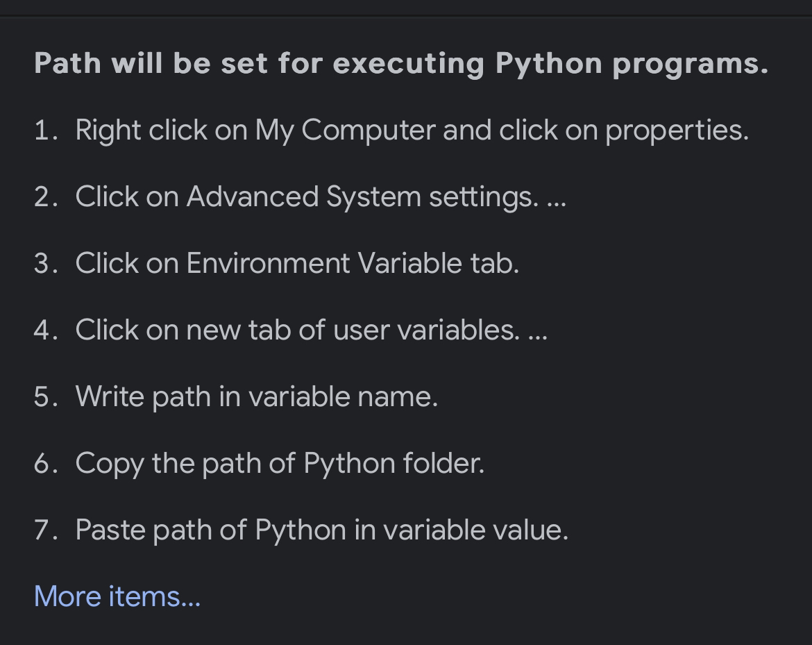Click step 7 "Paste path of Python" text
This screenshot has height=645, width=812.
(x=321, y=530)
